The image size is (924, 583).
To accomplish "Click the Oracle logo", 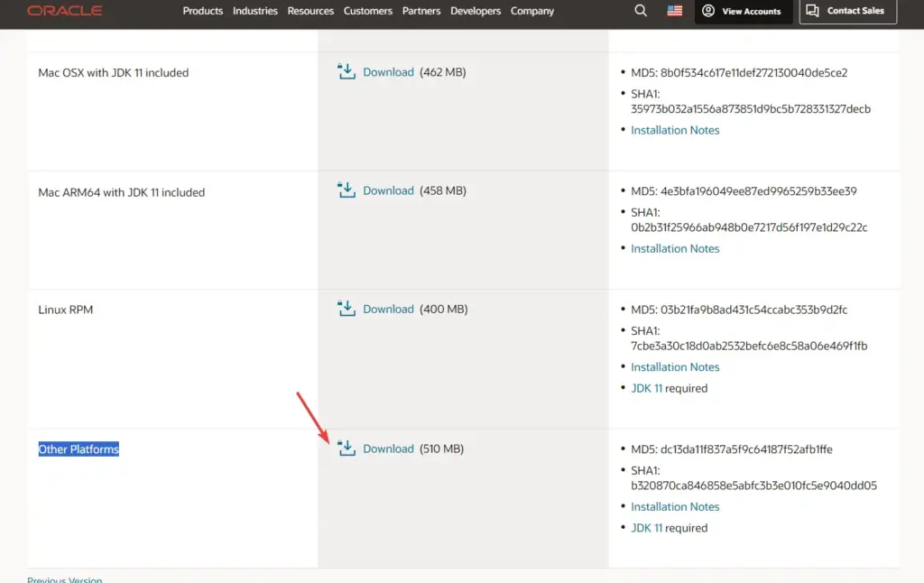I will (65, 11).
